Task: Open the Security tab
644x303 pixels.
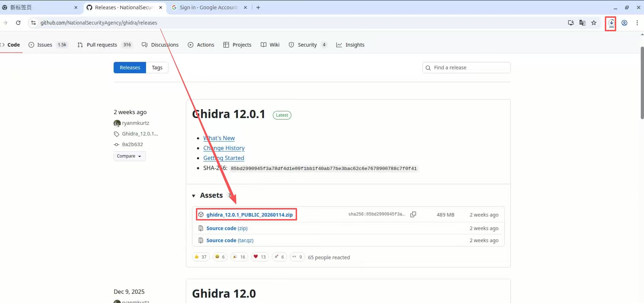Action: click(x=308, y=45)
